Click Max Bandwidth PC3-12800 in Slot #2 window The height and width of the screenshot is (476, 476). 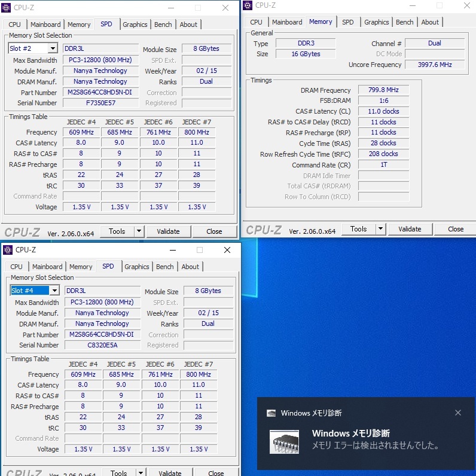tap(101, 60)
